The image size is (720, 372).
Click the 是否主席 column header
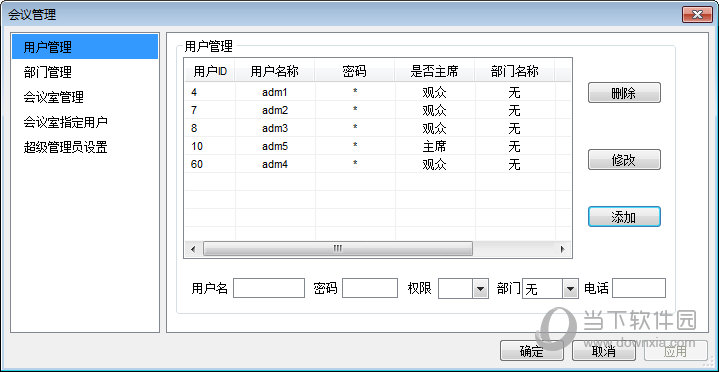(x=434, y=72)
